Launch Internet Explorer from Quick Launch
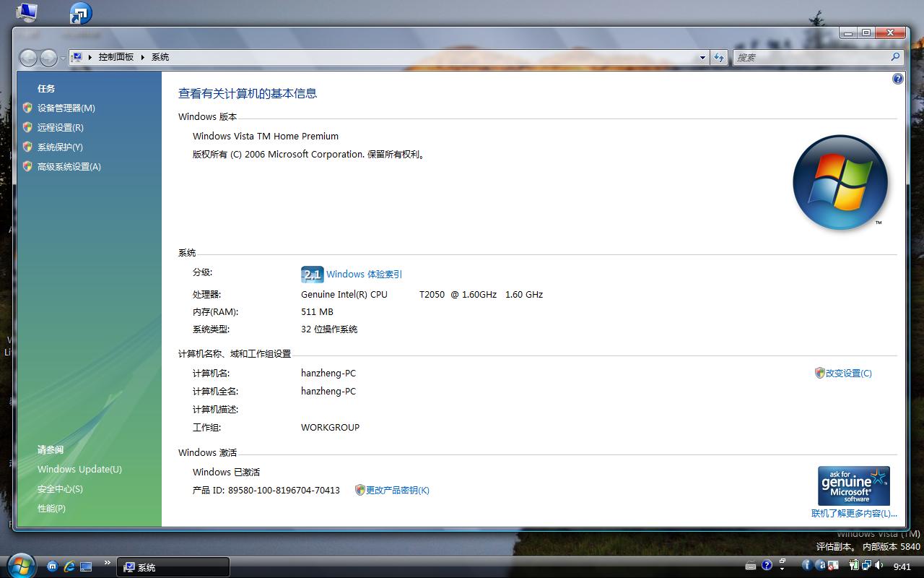This screenshot has width=924, height=578. click(69, 567)
